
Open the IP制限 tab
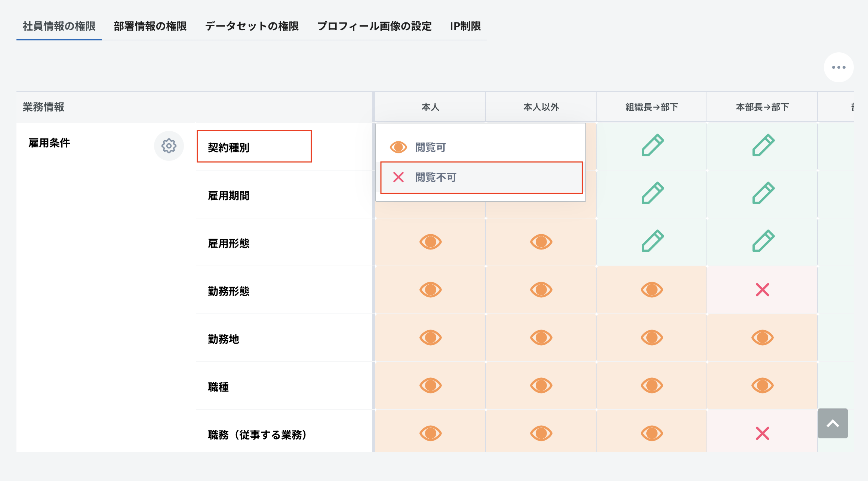465,26
